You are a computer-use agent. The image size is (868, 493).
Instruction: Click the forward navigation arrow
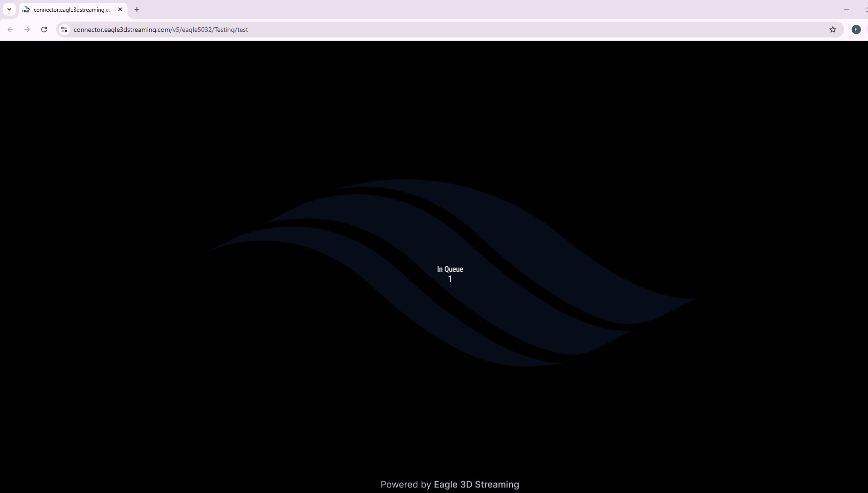pos(27,29)
